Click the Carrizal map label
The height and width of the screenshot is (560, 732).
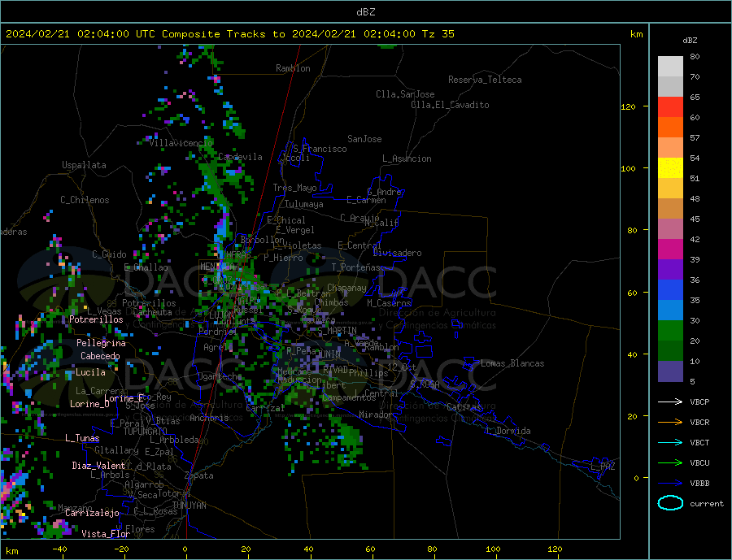(x=264, y=409)
